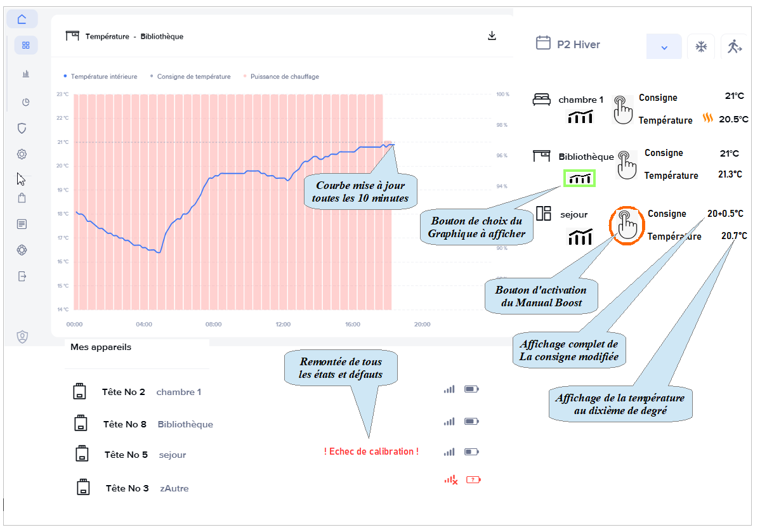Viewport: 767px width, 532px height.
Task: Activate the away running-person mode
Action: [735, 46]
